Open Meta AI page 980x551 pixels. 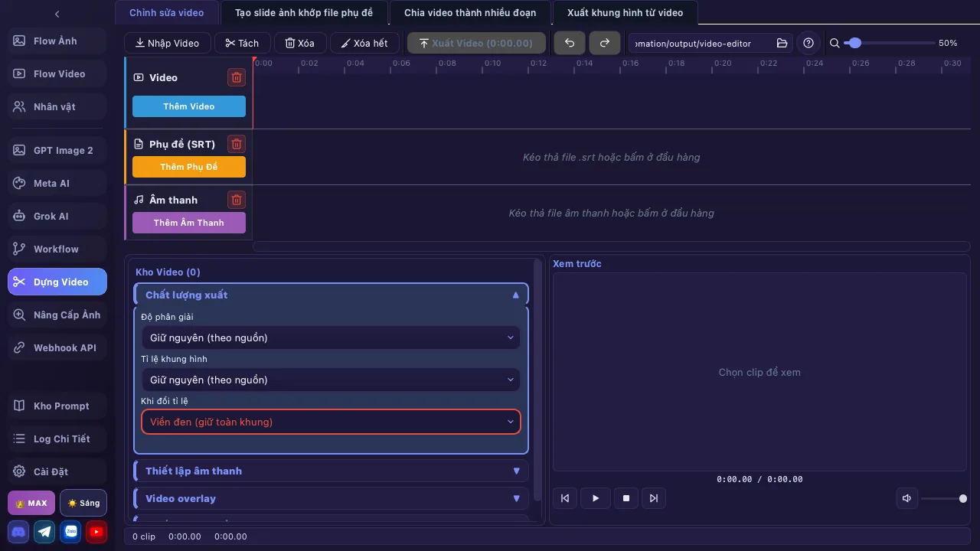click(x=57, y=183)
